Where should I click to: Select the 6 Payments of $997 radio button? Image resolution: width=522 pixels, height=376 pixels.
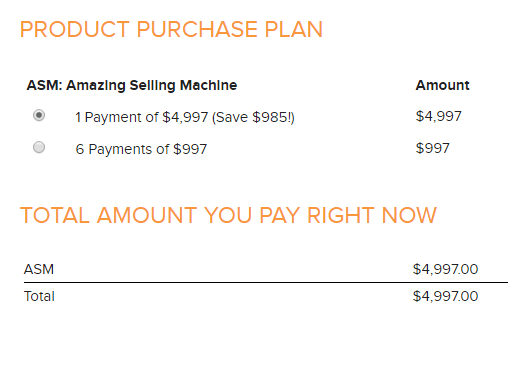point(39,147)
